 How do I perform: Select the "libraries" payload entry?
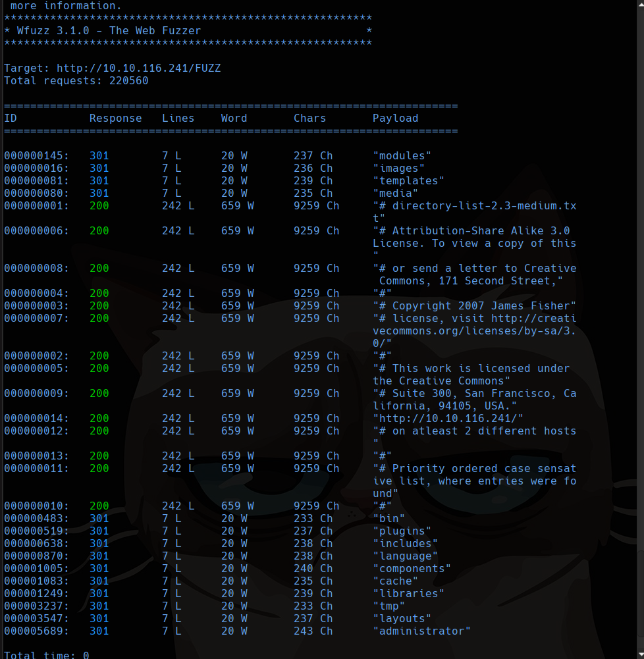[x=408, y=593]
